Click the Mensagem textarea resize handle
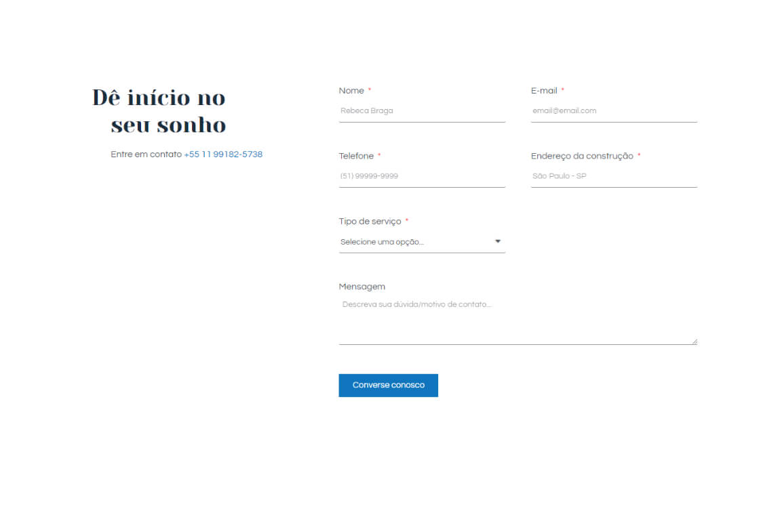780x532 pixels. point(695,342)
